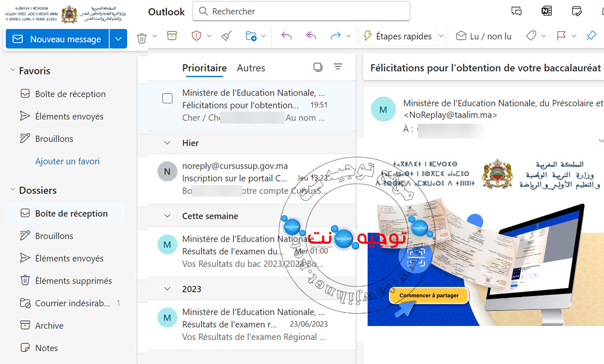Open the dropdown arrow next to Report shield

pos(209,36)
